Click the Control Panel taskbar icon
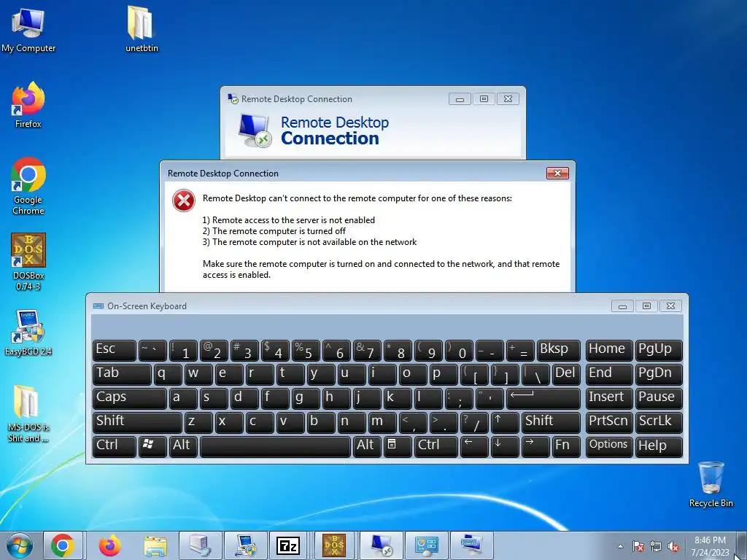Viewport: 747px width, 560px height. [425, 545]
